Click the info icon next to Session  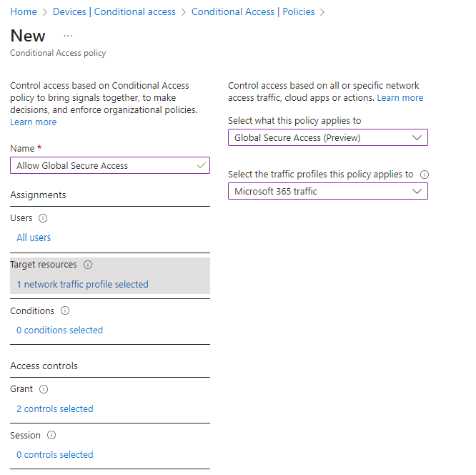[51, 435]
